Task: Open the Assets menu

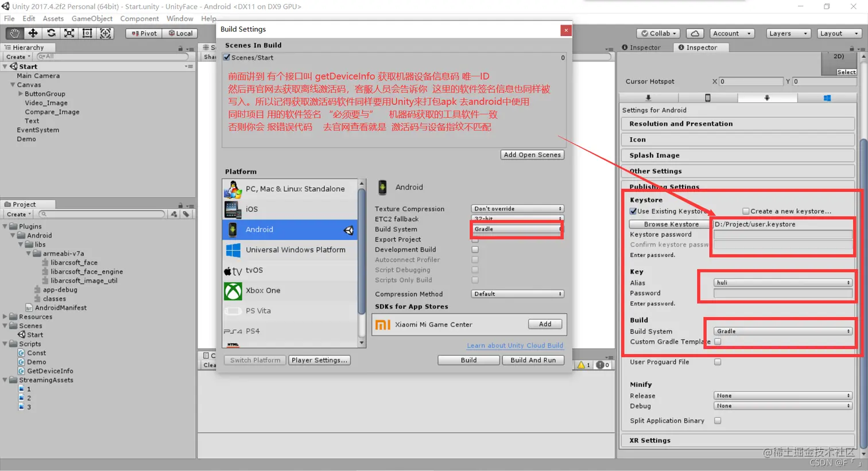Action: point(53,18)
